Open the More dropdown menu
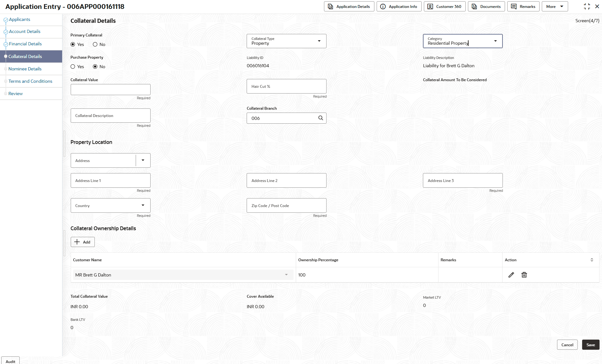This screenshot has height=364, width=602. [x=554, y=6]
